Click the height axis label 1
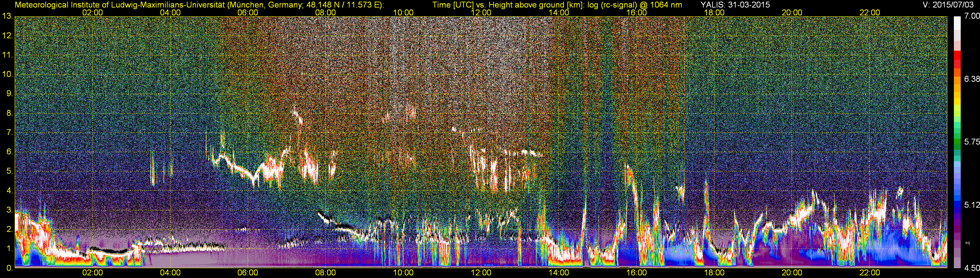 9,249
